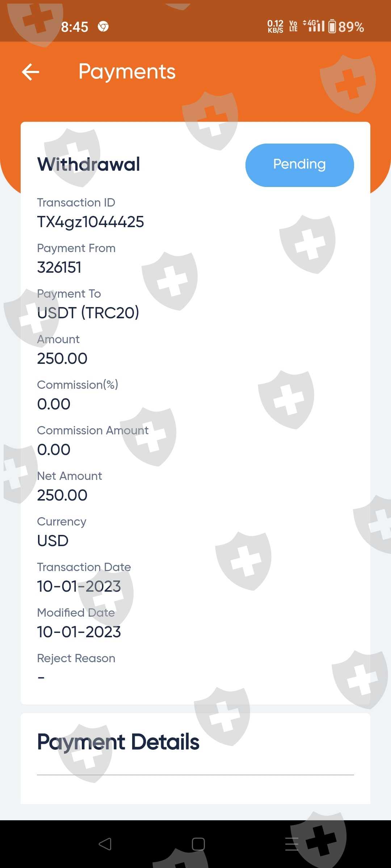Tap the USD currency value

53,541
